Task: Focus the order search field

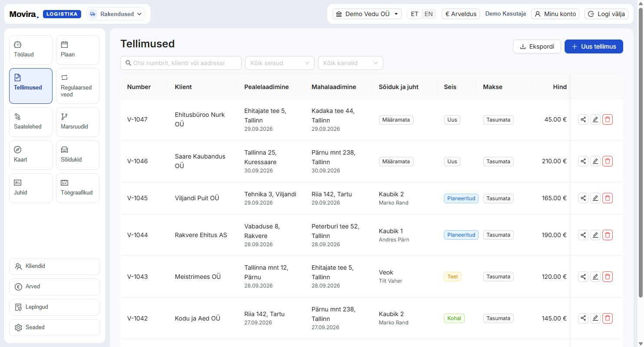Action: 181,63
